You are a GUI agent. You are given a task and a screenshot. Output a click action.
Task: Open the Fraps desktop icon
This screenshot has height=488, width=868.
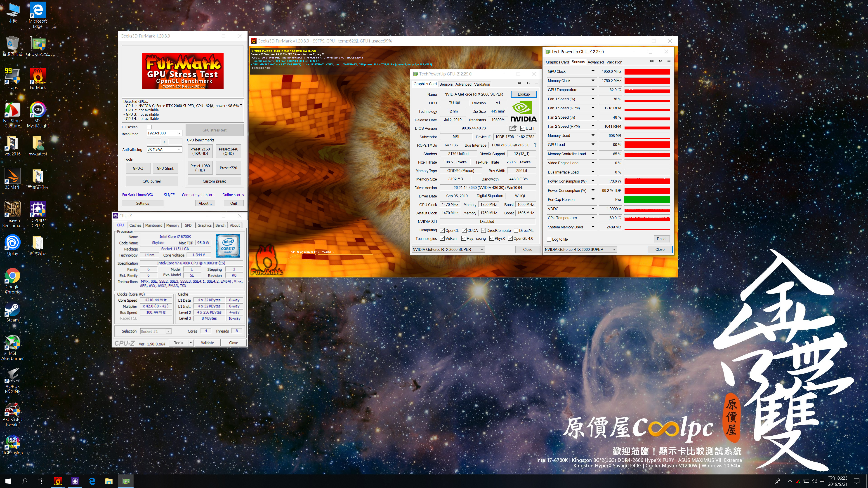click(12, 79)
